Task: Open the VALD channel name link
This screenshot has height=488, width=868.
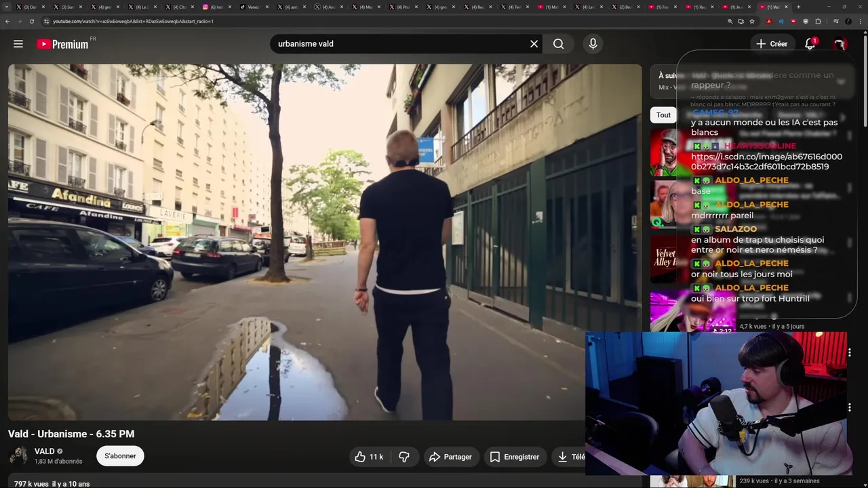Action: click(45, 451)
